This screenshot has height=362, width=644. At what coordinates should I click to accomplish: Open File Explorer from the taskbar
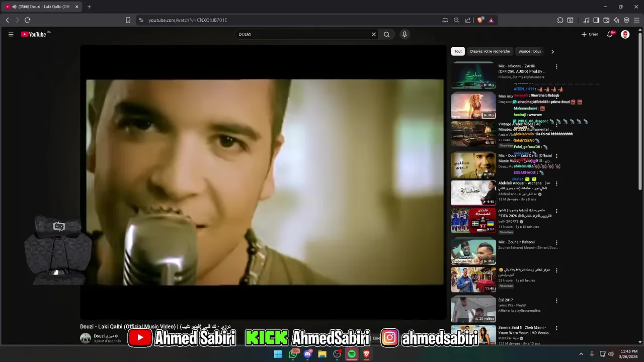pos(323,354)
